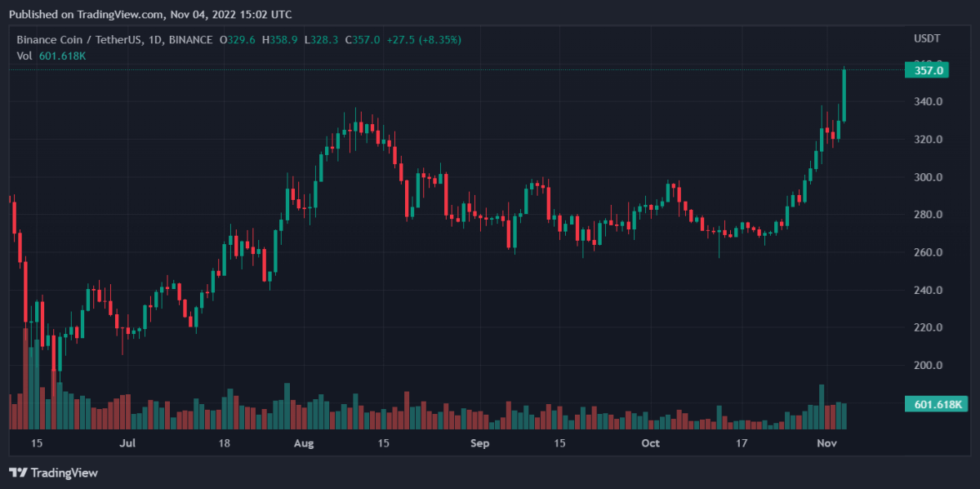This screenshot has height=489, width=980.
Task: Click the 240.0 price axis label
Action: tap(929, 290)
